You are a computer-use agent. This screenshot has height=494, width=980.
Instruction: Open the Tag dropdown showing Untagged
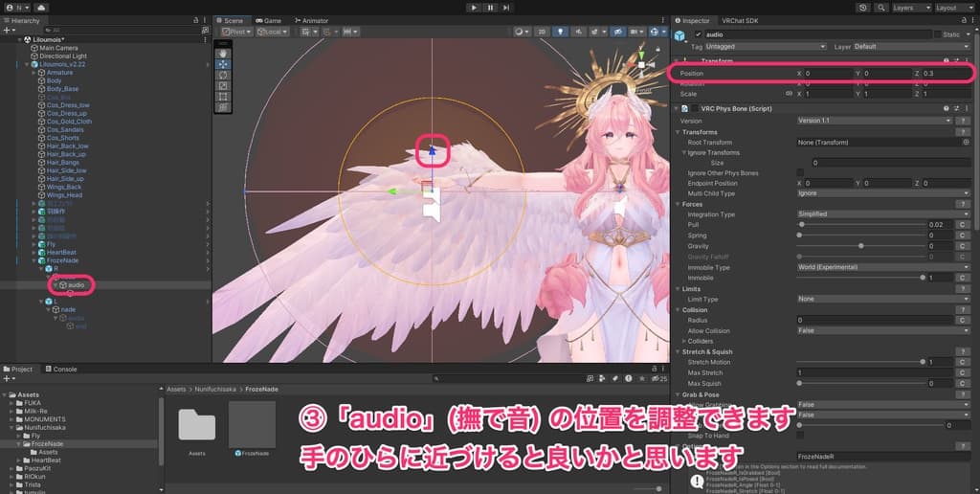(x=766, y=46)
